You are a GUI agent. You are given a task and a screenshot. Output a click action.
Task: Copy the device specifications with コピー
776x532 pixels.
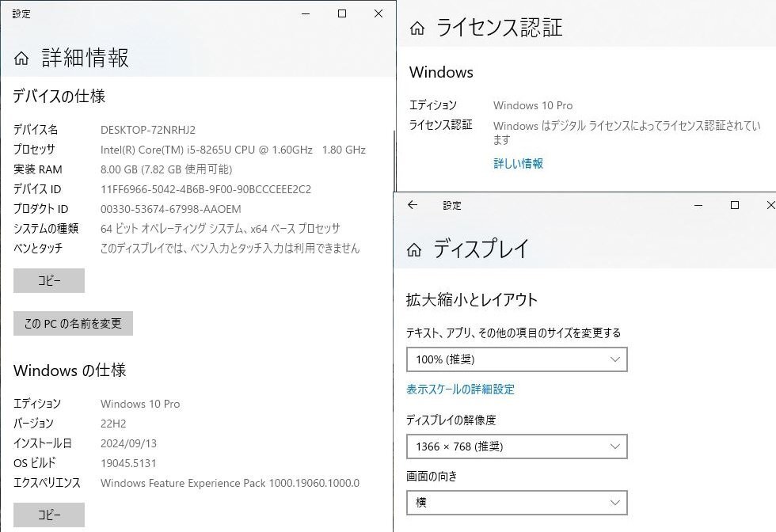[49, 280]
